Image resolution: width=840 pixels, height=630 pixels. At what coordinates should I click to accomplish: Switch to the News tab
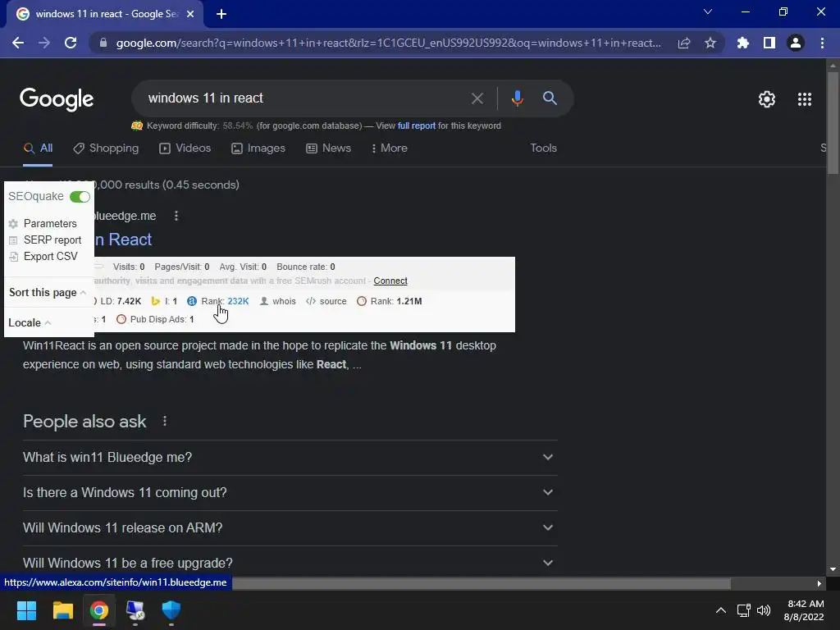pyautogui.click(x=328, y=148)
